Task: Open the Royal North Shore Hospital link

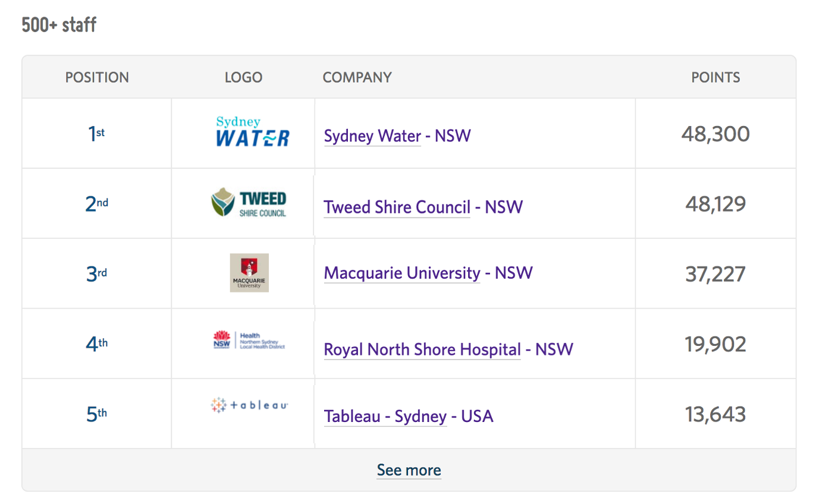Action: tap(422, 349)
